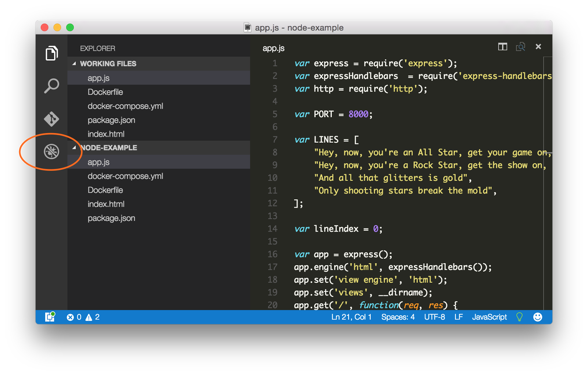This screenshot has width=588, height=375.
Task: Click the lightbulb icon in status bar
Action: pyautogui.click(x=519, y=317)
